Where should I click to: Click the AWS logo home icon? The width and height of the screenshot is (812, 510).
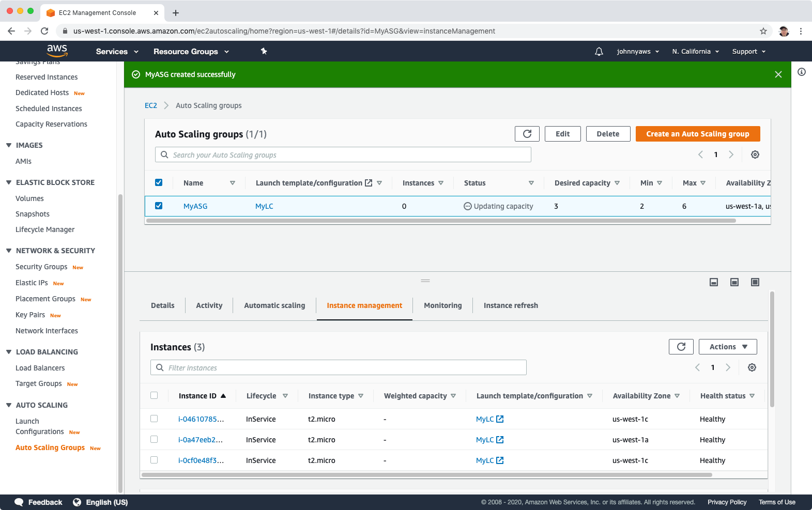[x=57, y=51]
